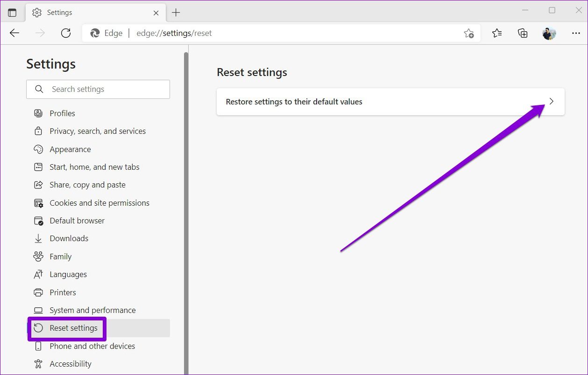Open the Appearance settings page

pyautogui.click(x=70, y=149)
